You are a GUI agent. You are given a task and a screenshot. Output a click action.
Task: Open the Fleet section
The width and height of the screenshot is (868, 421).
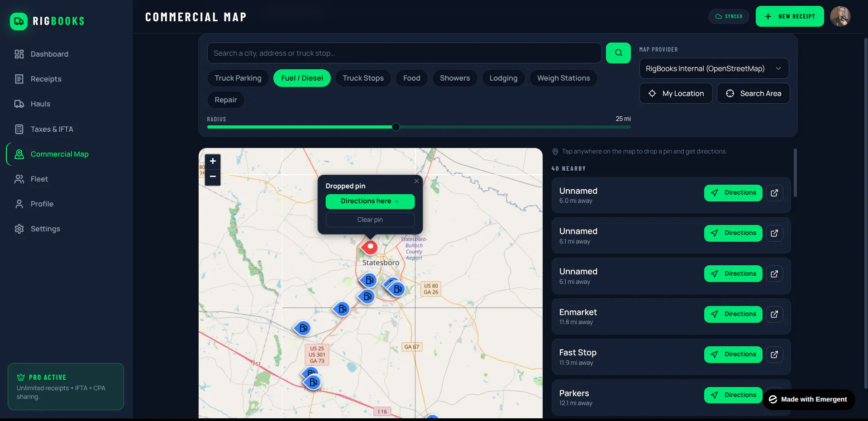39,179
